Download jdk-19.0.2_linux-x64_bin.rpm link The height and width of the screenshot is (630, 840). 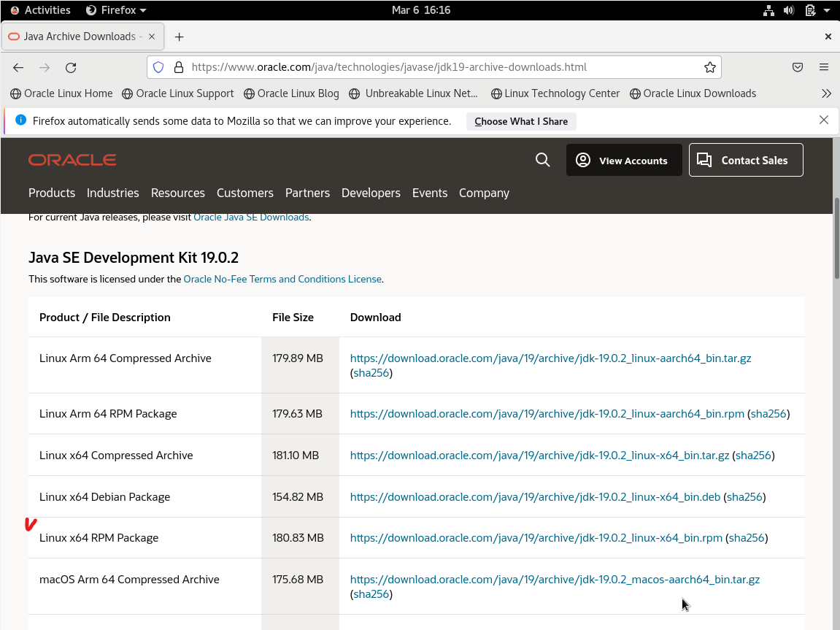(536, 538)
